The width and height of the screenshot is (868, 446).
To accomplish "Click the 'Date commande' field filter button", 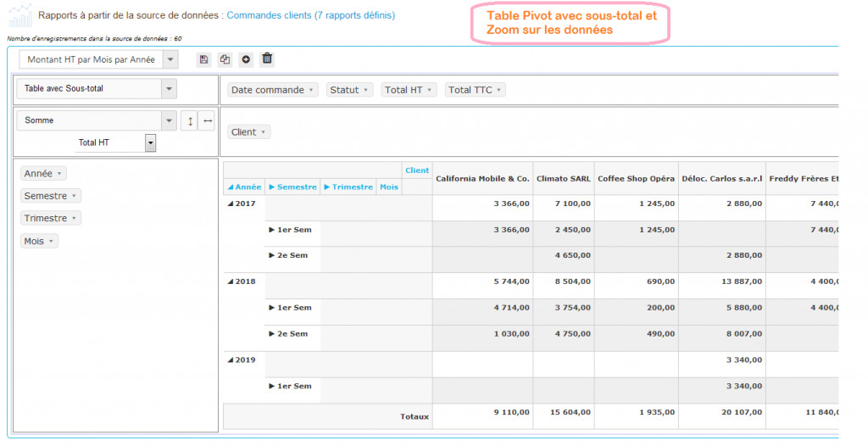I will (x=273, y=90).
